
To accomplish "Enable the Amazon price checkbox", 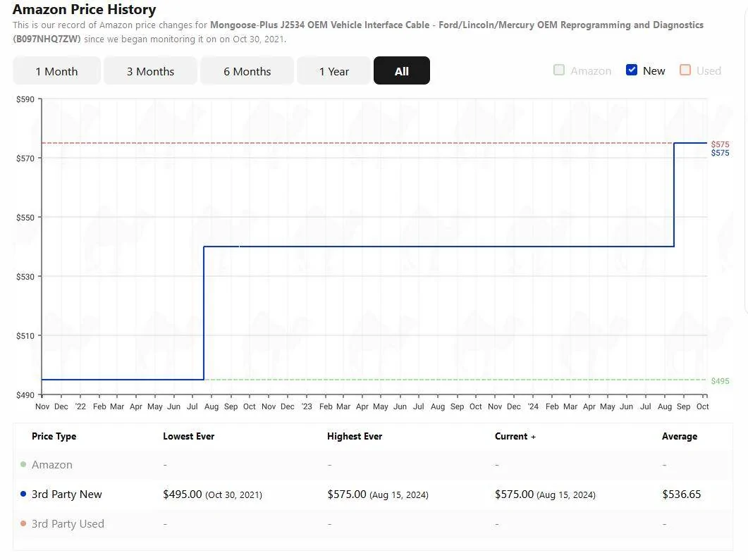I will click(x=560, y=70).
